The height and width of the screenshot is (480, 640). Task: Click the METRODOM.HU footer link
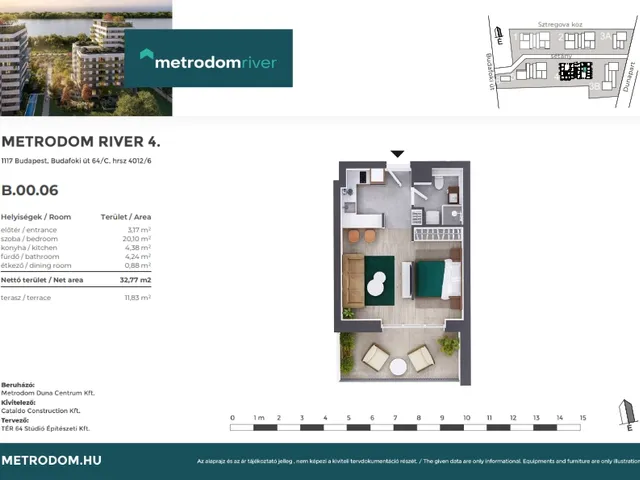(51, 460)
